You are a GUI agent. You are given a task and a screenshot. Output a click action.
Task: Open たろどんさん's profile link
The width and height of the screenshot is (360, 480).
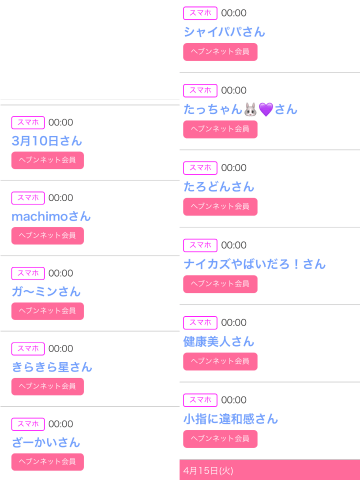coord(219,187)
